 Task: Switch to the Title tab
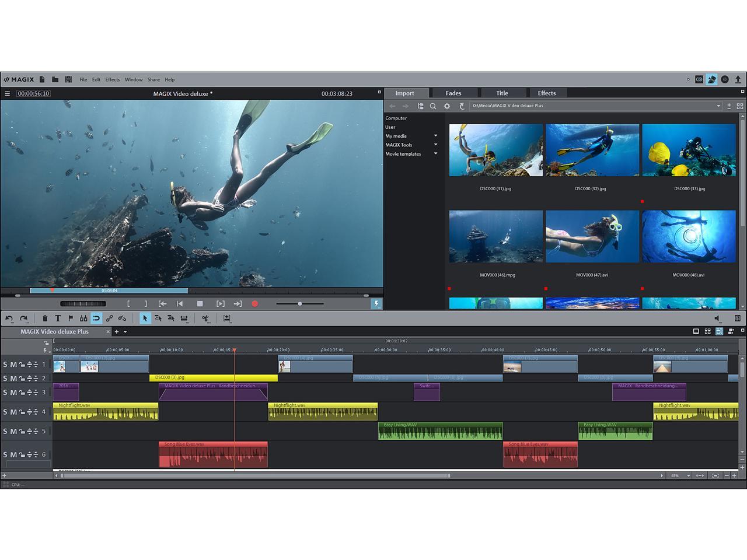(502, 93)
